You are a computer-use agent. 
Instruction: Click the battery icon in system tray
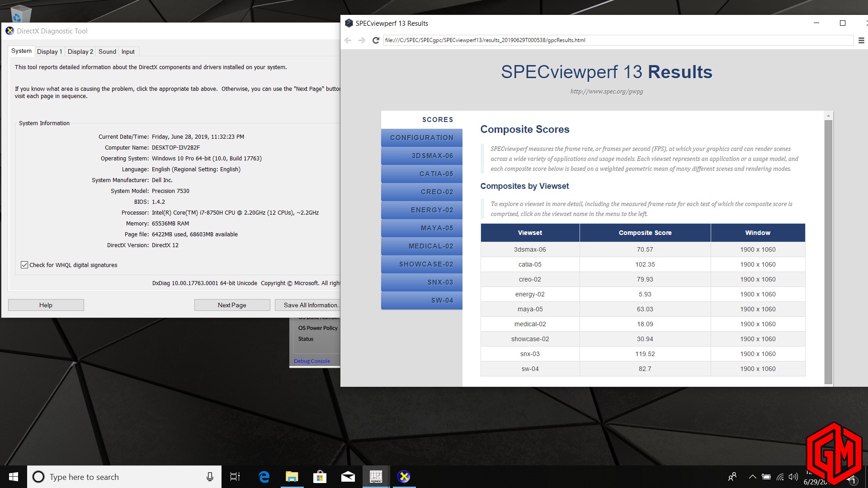pyautogui.click(x=766, y=477)
